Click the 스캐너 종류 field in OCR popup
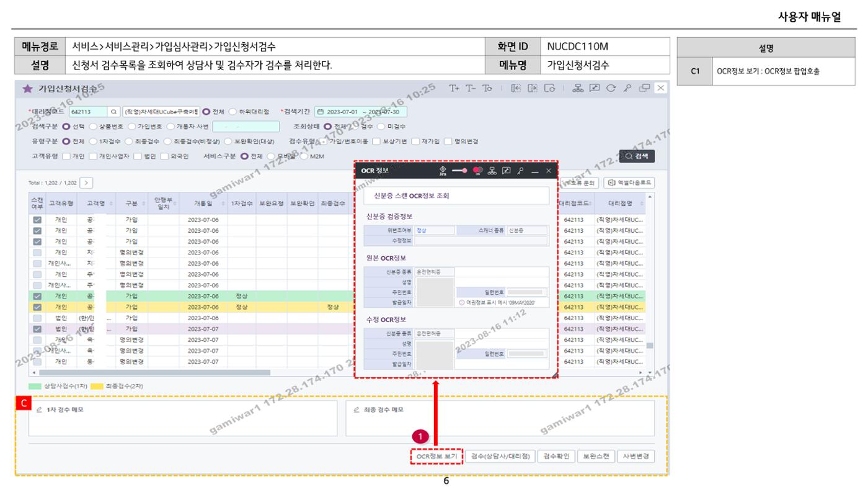Viewport: 868px width, 489px height. 527,230
